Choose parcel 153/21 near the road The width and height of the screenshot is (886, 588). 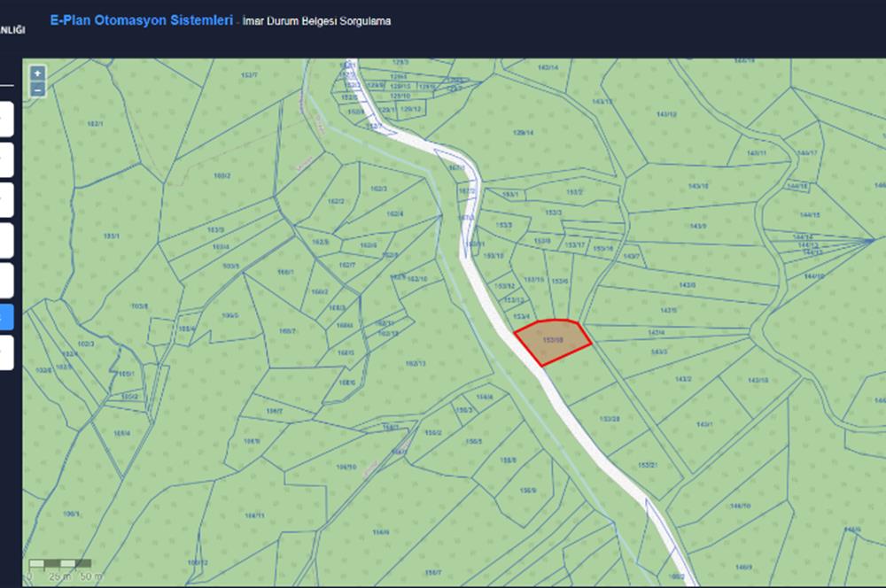pyautogui.click(x=646, y=464)
